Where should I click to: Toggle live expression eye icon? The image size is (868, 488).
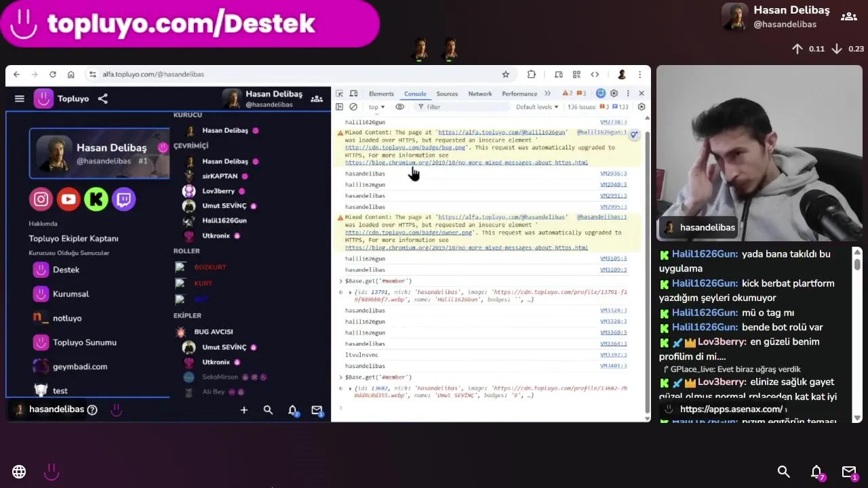point(399,107)
